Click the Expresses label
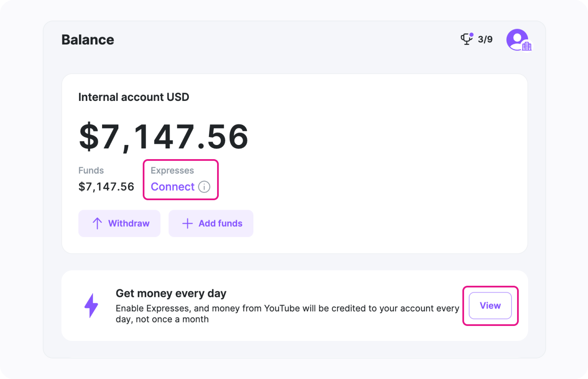Image resolution: width=588 pixels, height=379 pixels. coord(172,171)
